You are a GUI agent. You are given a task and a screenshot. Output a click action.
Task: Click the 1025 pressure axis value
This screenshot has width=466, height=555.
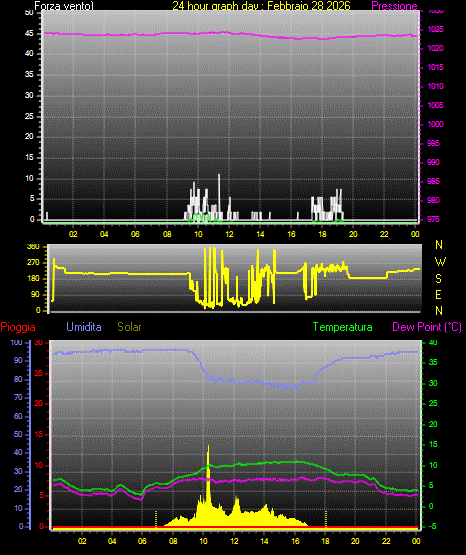coord(435,29)
